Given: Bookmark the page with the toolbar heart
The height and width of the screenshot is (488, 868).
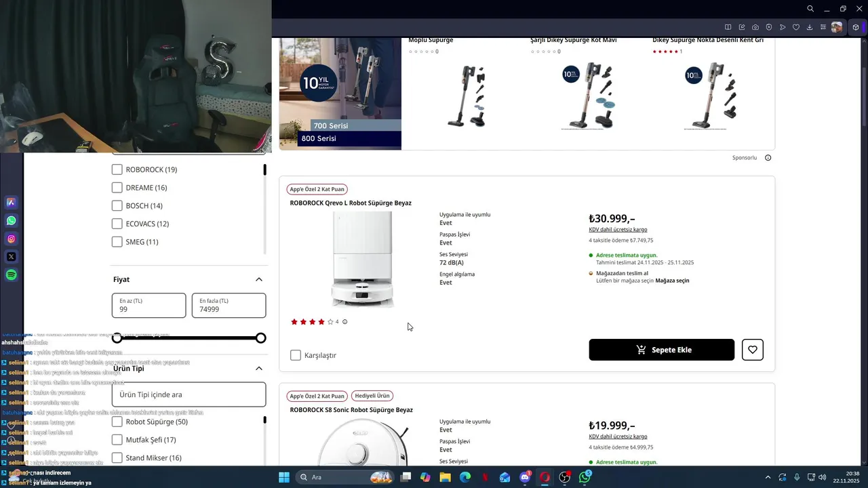Looking at the screenshot, I should (796, 27).
